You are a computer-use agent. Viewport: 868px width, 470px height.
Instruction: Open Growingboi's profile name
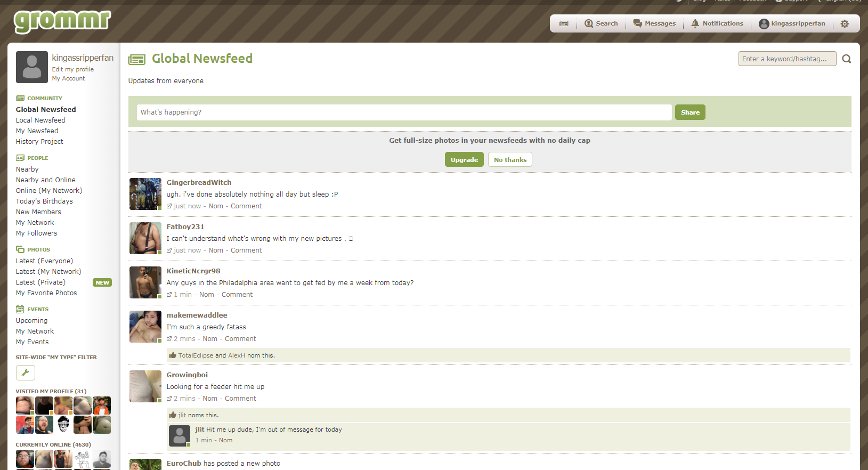[x=187, y=375]
